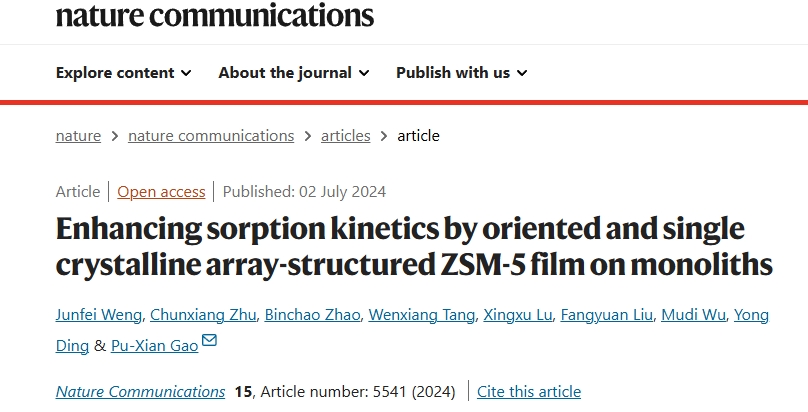Click the chevron arrow next to Explore content
The image size is (808, 412).
coord(186,73)
